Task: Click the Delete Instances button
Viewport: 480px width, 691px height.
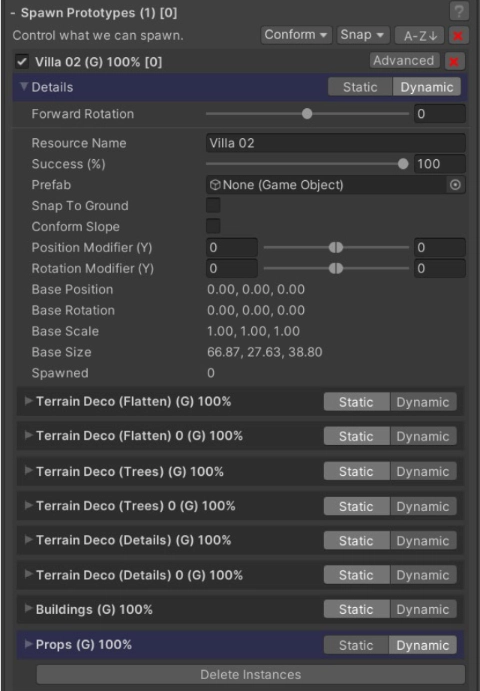Action: point(251,674)
